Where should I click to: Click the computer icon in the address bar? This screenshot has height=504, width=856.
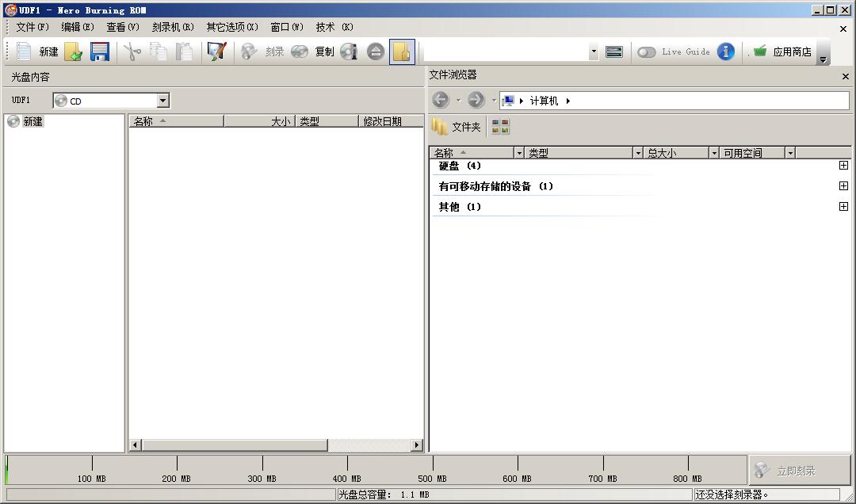[508, 101]
